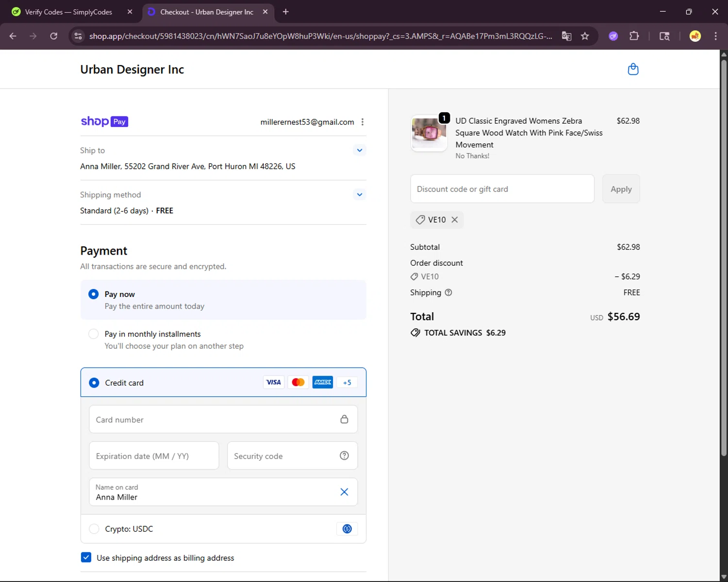This screenshot has height=582, width=728.
Task: Clear the Name on card field
Action: [x=344, y=492]
